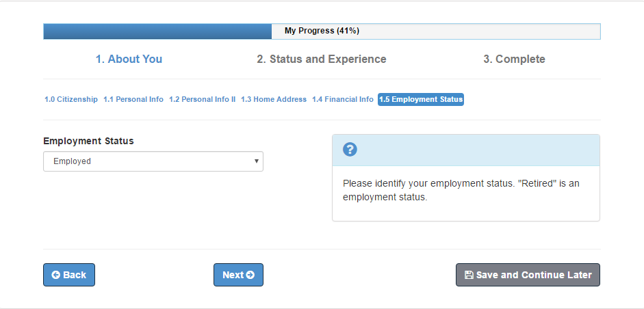Go to 1.4 Financial Info

coord(343,99)
